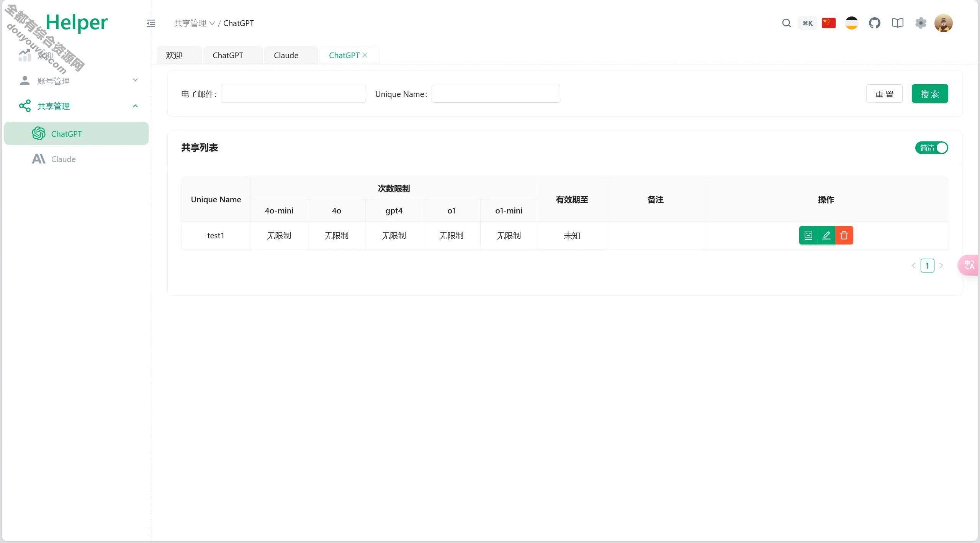
Task: Open the documentation book icon
Action: point(897,23)
